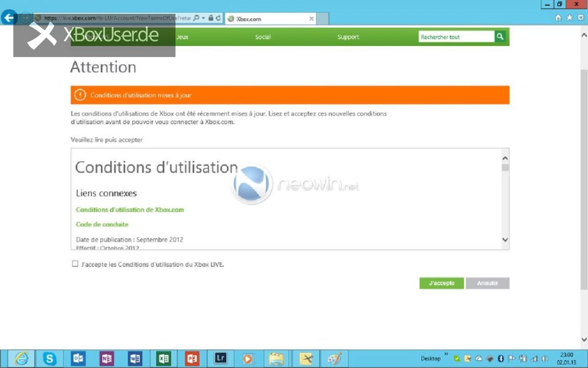This screenshot has width=588, height=368.
Task: Open the clock showing 23:00
Action: 566,358
